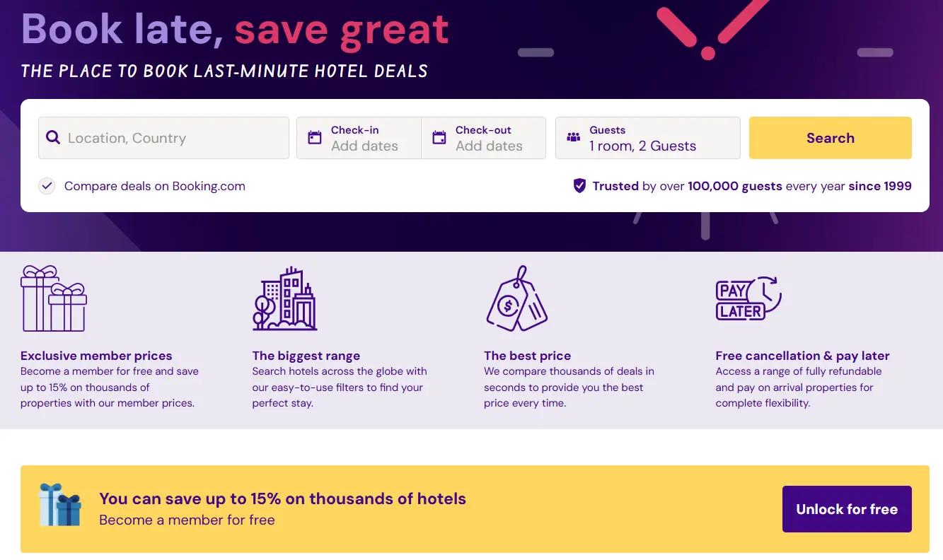Click the Check-out calendar icon
The image size is (943, 560).
(439, 138)
